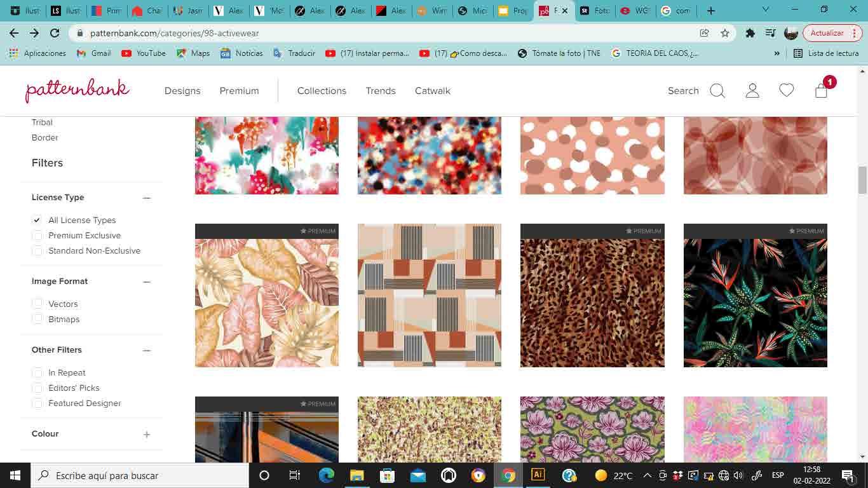Viewport: 868px width, 488px height.
Task: Launch Microsoft Edge from the taskbar
Action: (x=327, y=475)
